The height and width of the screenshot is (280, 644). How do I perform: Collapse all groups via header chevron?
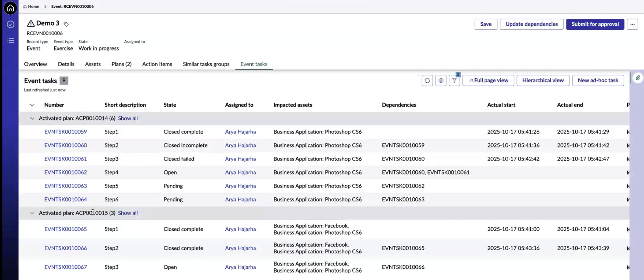32,105
